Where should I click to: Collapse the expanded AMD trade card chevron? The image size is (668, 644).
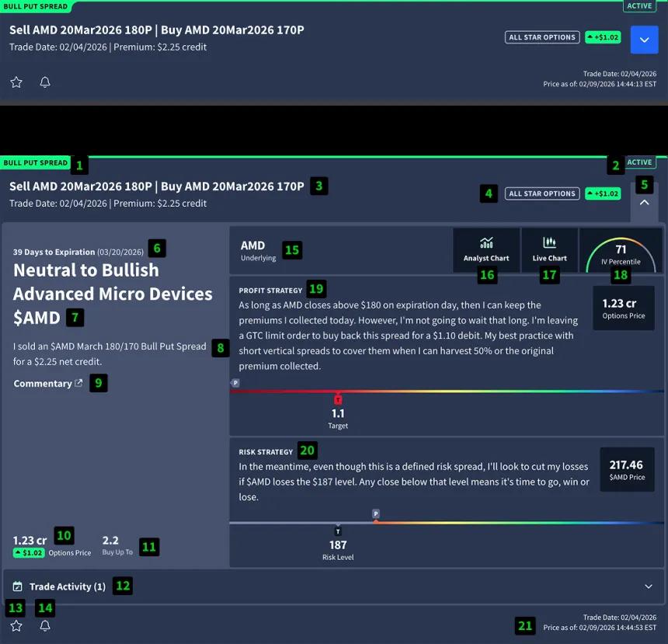click(644, 203)
